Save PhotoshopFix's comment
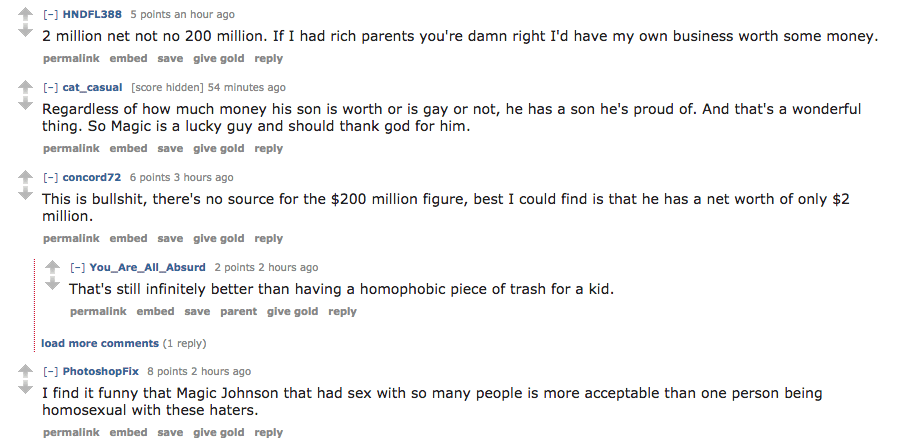898x447 pixels. pyautogui.click(x=170, y=433)
